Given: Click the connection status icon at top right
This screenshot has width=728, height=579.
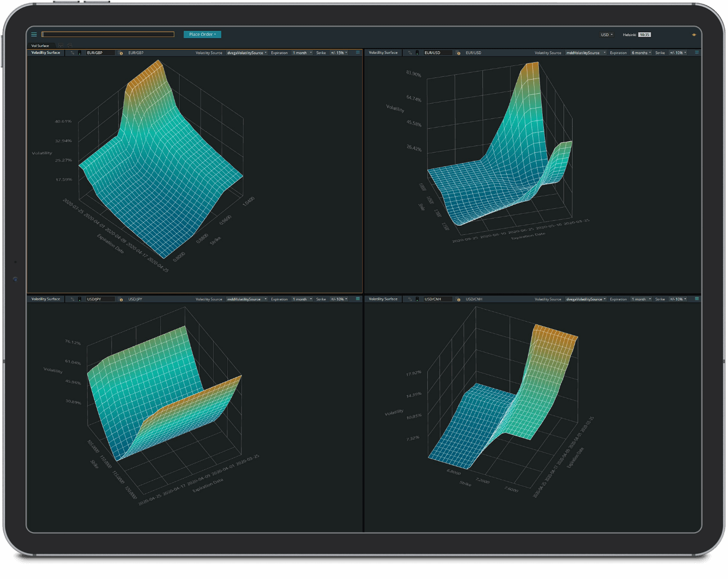Looking at the screenshot, I should pyautogui.click(x=694, y=34).
